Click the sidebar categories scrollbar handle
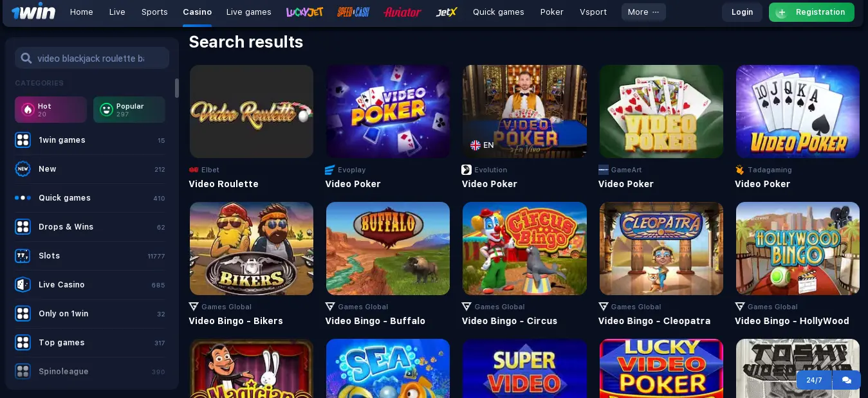 [177, 88]
